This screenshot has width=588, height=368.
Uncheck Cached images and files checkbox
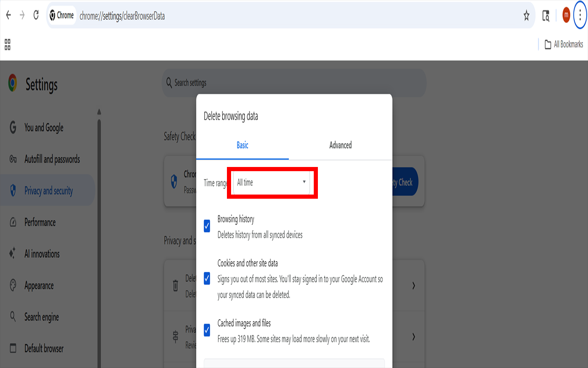point(207,329)
